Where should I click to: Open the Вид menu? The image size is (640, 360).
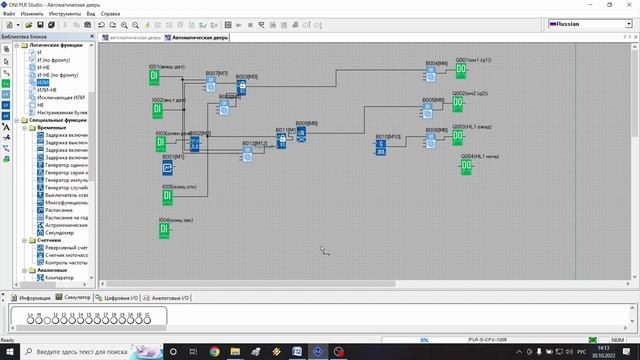(x=91, y=14)
